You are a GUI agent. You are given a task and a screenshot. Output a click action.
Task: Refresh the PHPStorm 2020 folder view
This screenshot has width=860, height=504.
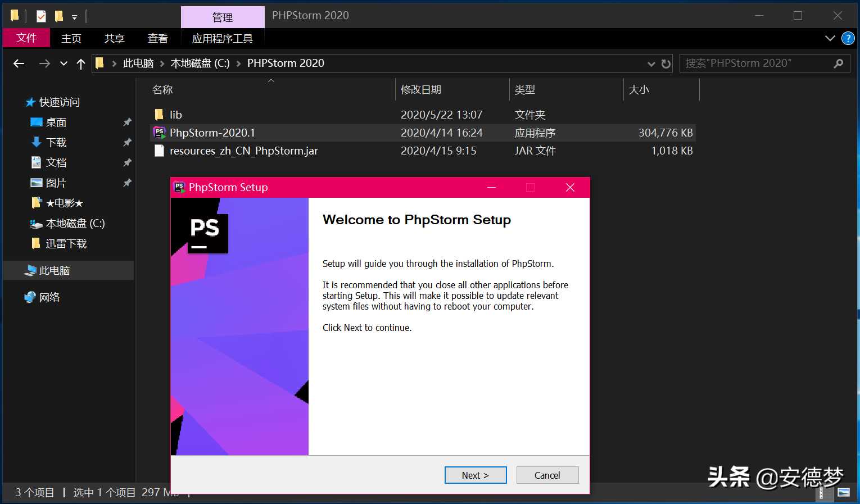coord(666,63)
